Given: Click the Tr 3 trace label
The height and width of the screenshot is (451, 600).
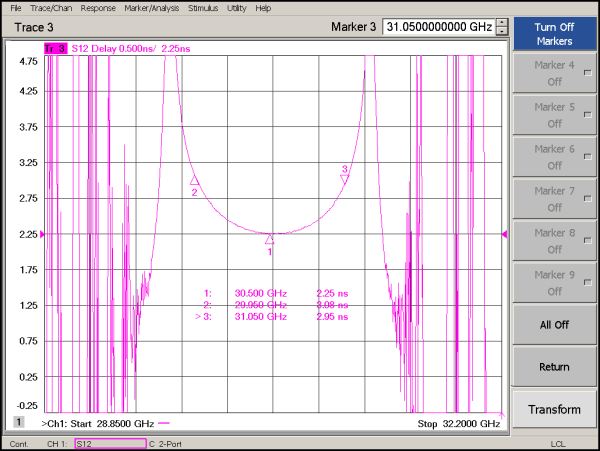Looking at the screenshot, I should (54, 47).
